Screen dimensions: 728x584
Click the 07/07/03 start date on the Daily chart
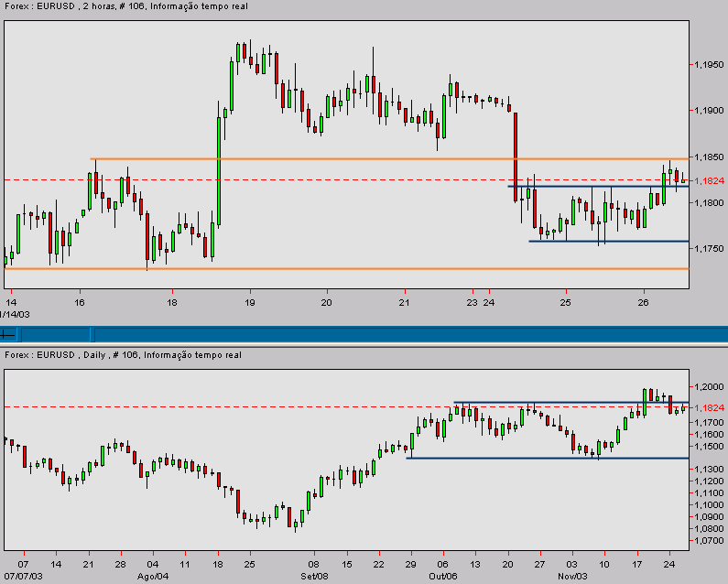[x=23, y=577]
